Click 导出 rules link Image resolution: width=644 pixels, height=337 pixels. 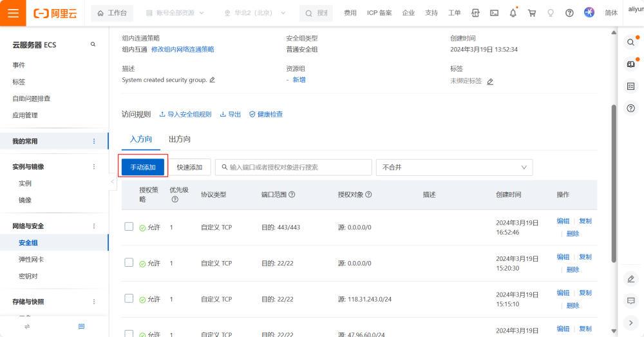pyautogui.click(x=231, y=114)
